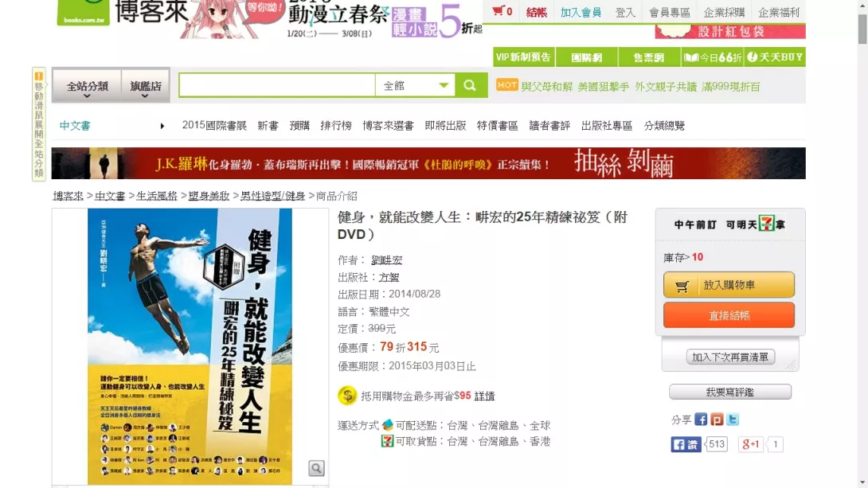Share on Facebook via share icon
This screenshot has width=868, height=488.
click(701, 420)
